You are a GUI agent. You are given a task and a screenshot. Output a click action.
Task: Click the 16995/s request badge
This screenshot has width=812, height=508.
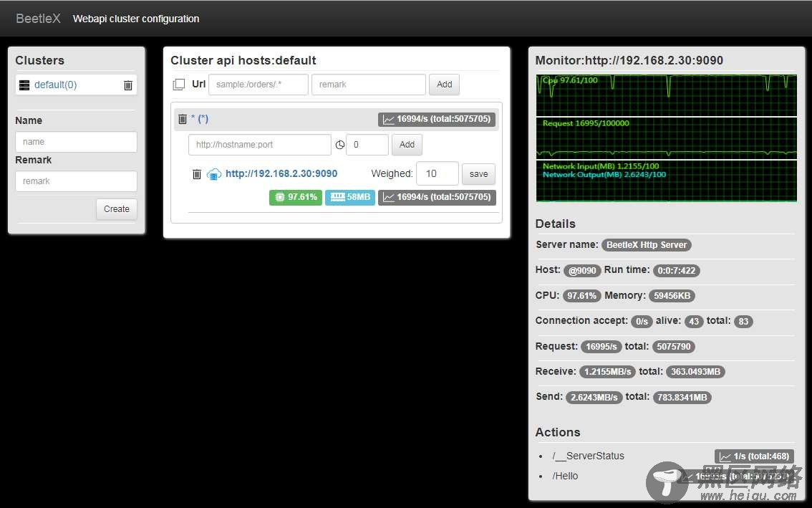point(601,347)
